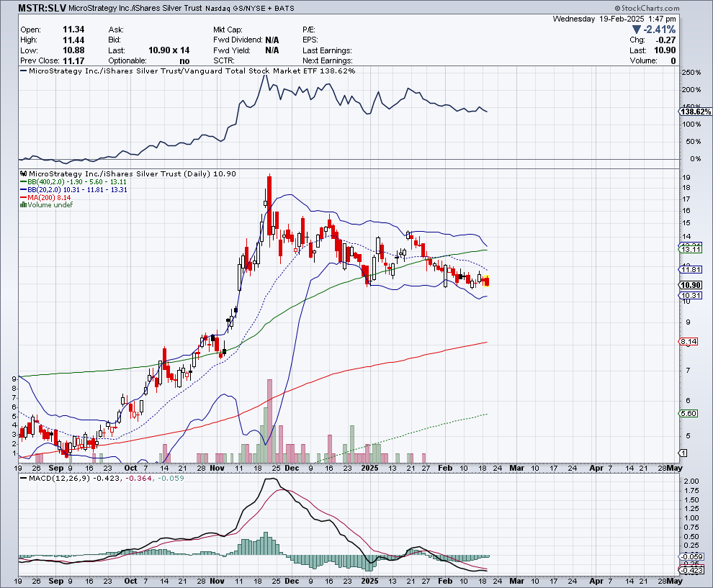This screenshot has height=588, width=713.
Task: Click the -0.423 MACD value tag
Action: tap(691, 570)
